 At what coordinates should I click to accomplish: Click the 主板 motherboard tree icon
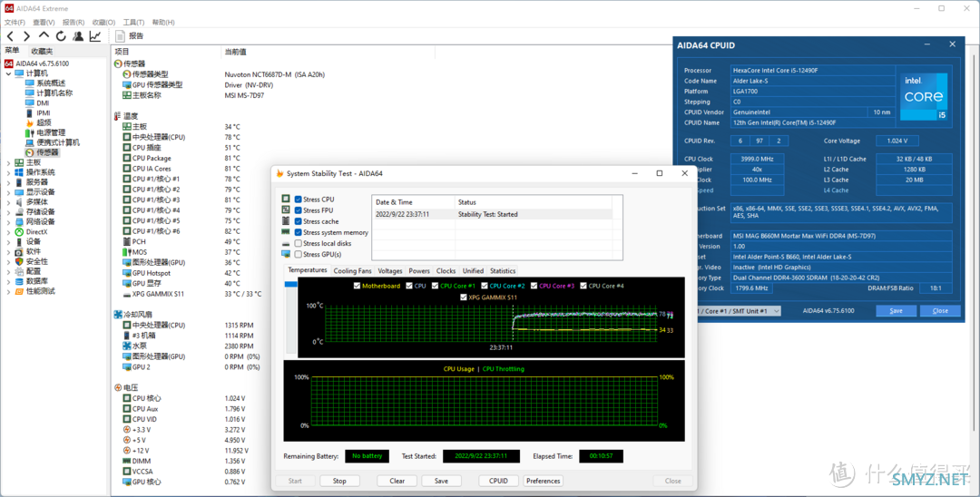pyautogui.click(x=19, y=162)
